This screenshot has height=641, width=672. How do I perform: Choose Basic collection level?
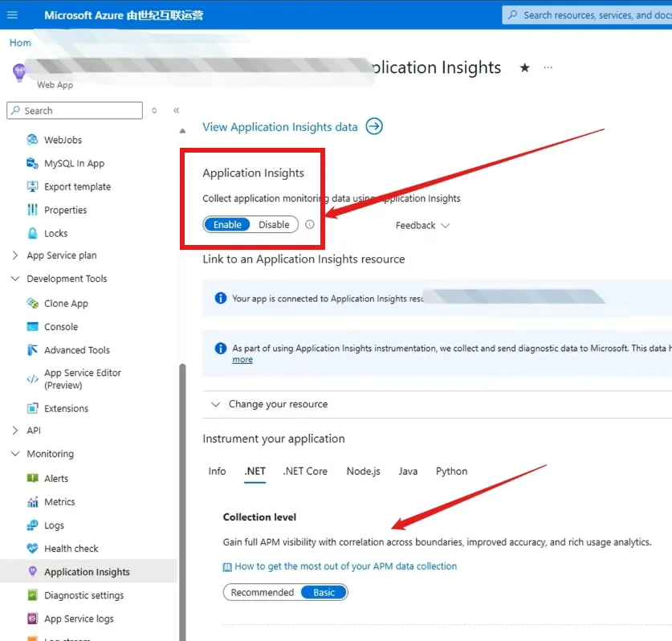(324, 593)
